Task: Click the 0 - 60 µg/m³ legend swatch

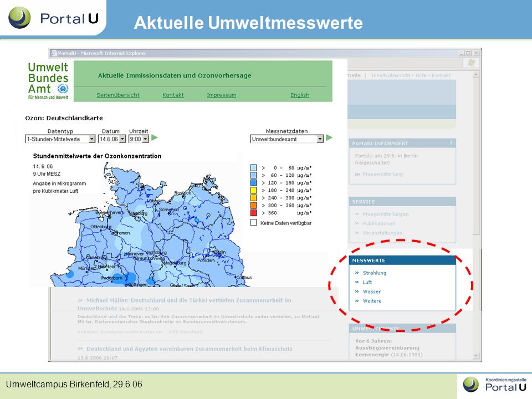Action: click(253, 167)
